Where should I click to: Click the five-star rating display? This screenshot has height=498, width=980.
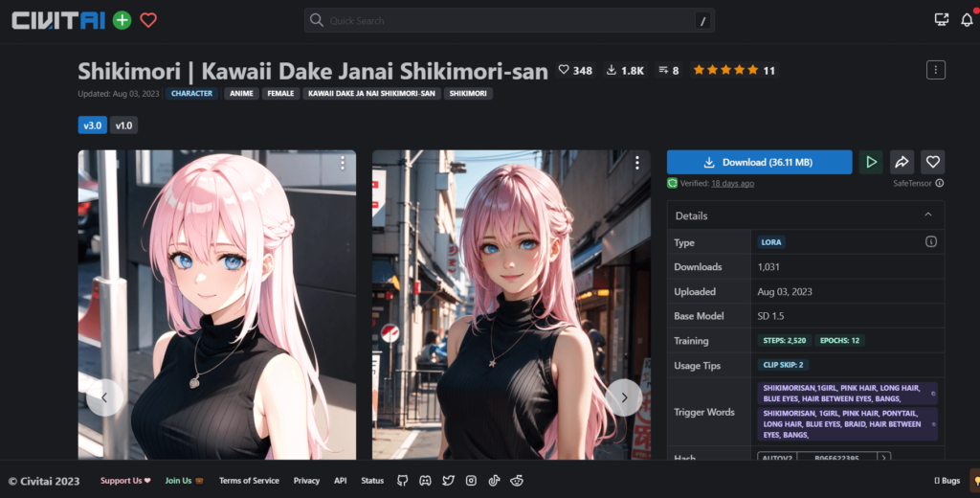coord(725,70)
